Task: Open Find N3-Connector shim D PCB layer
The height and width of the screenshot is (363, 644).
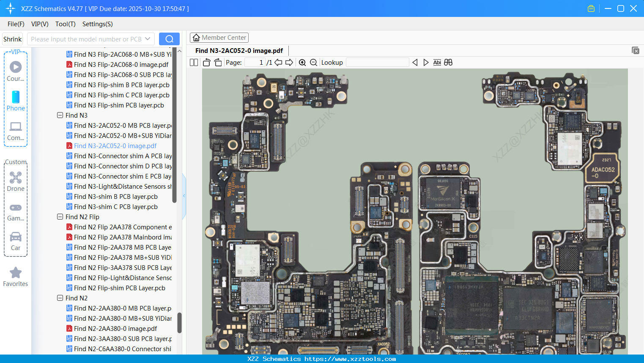Action: (119, 166)
